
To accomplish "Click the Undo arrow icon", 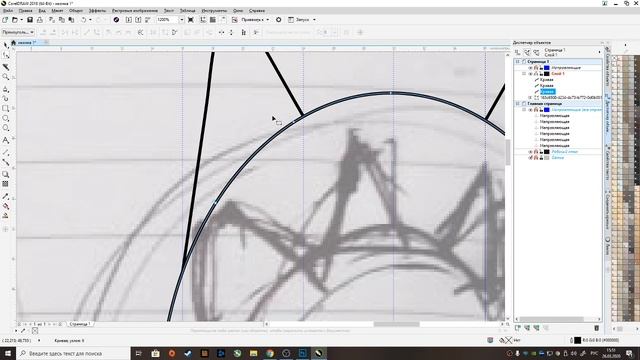I will pyautogui.click(x=84, y=20).
